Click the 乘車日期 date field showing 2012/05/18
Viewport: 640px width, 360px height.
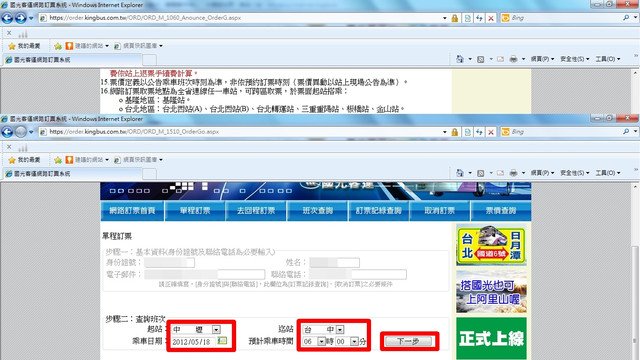[193, 342]
